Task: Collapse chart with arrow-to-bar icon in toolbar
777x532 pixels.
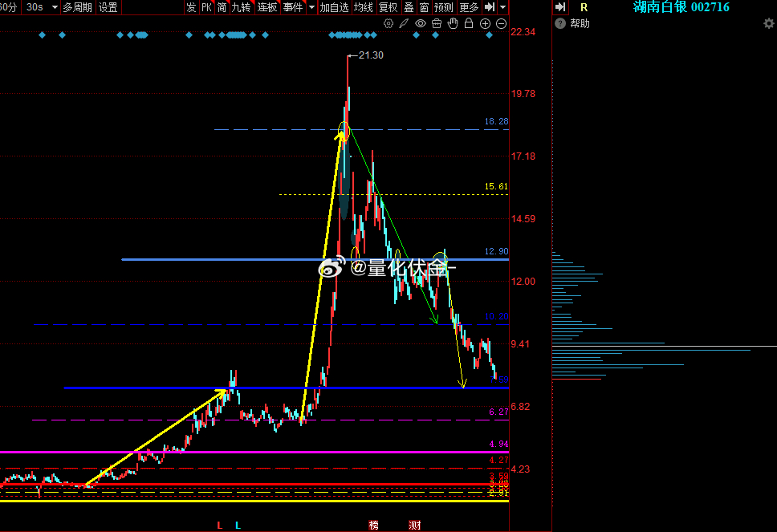Action: (490, 7)
